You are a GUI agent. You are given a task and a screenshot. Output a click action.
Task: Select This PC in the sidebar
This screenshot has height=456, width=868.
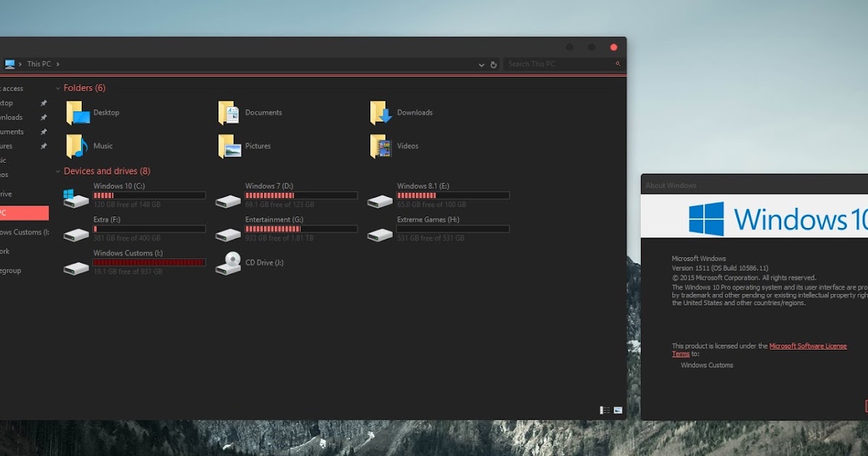[22, 213]
